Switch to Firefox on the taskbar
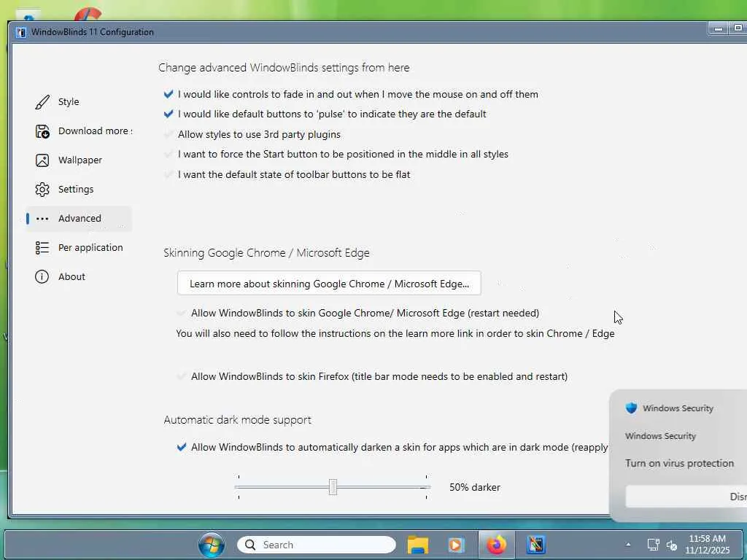The width and height of the screenshot is (747, 560). pos(496,545)
